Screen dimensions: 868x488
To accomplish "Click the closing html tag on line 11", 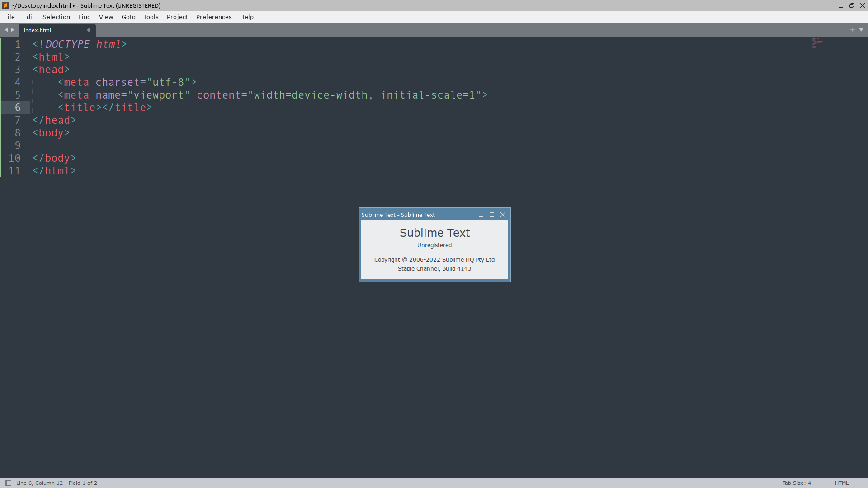I will [54, 171].
